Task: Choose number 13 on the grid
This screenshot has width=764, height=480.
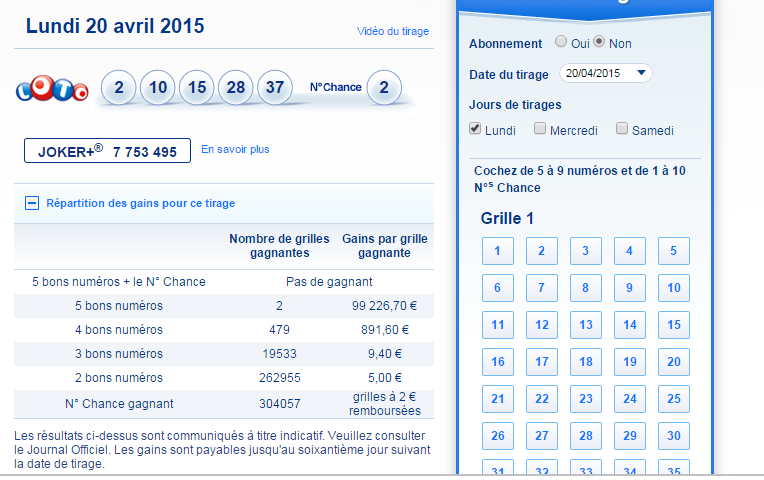Action: click(x=585, y=325)
